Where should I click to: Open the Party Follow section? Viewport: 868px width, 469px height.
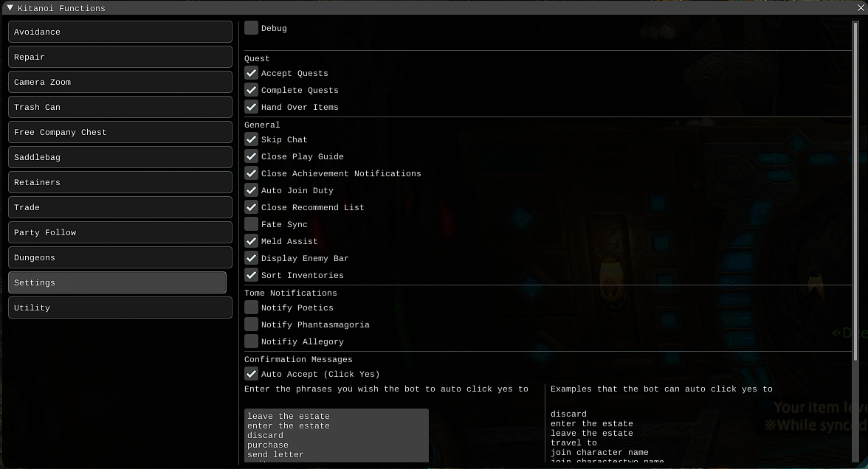120,232
